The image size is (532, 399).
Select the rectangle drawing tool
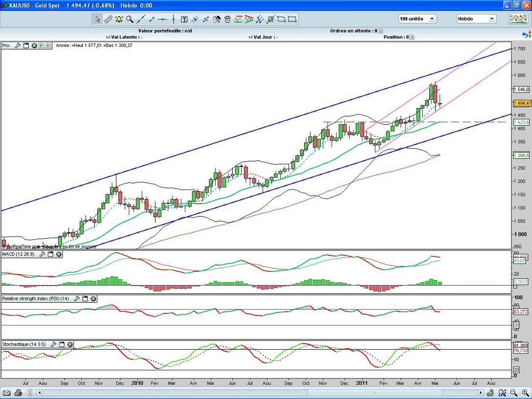[x=292, y=20]
